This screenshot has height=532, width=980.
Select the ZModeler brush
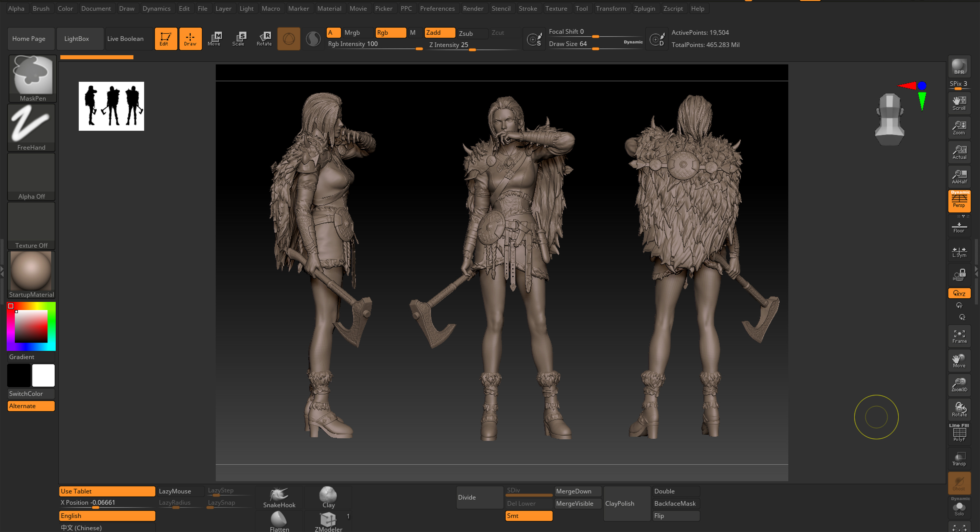pyautogui.click(x=328, y=522)
